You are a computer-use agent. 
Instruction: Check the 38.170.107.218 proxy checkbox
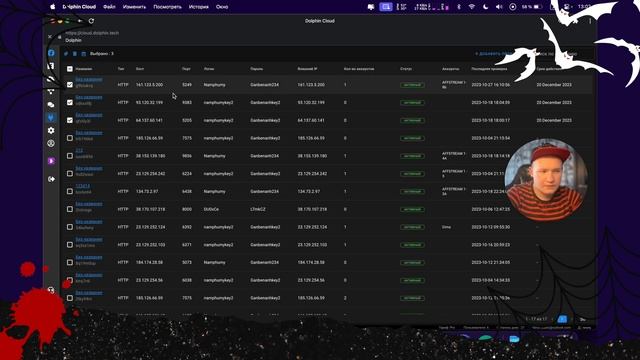70,209
